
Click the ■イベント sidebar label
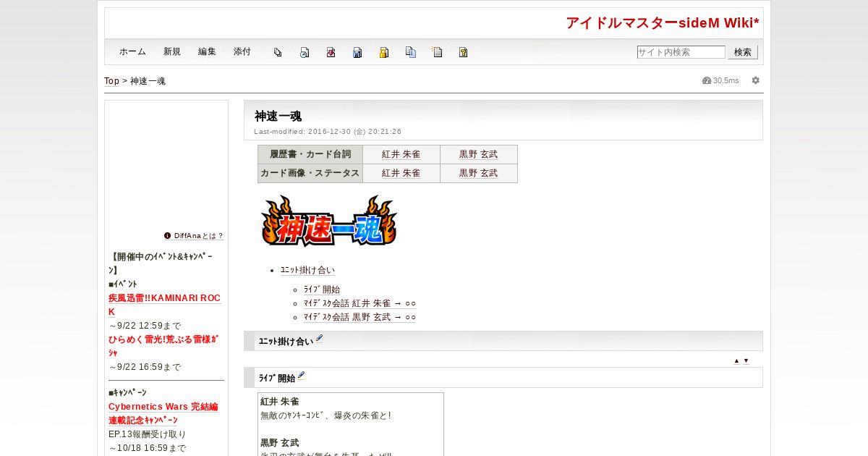pyautogui.click(x=123, y=284)
